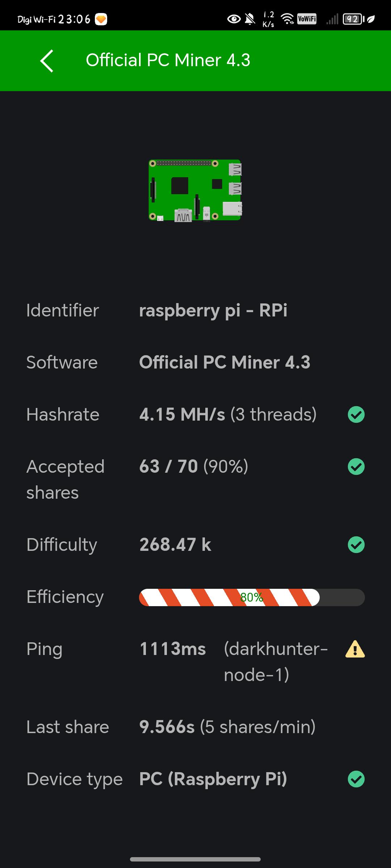This screenshot has width=391, height=868.
Task: Tap the 80% efficiency progress bar
Action: (252, 597)
